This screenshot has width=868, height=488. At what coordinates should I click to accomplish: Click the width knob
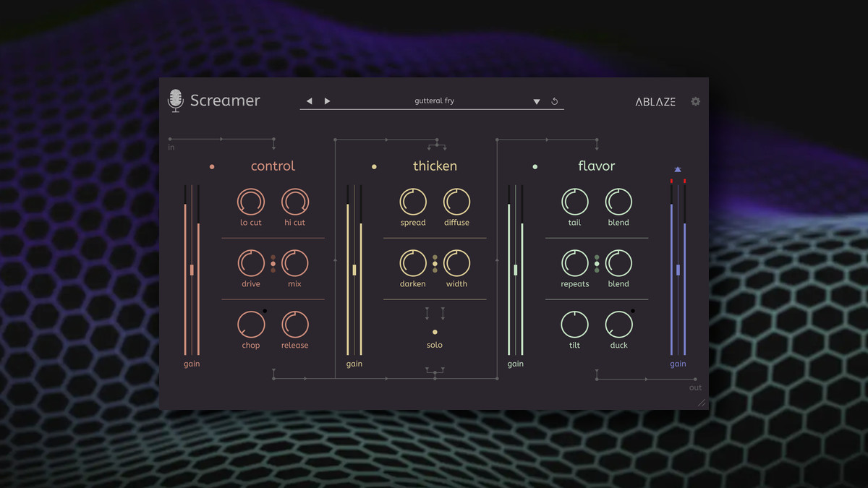[456, 263]
